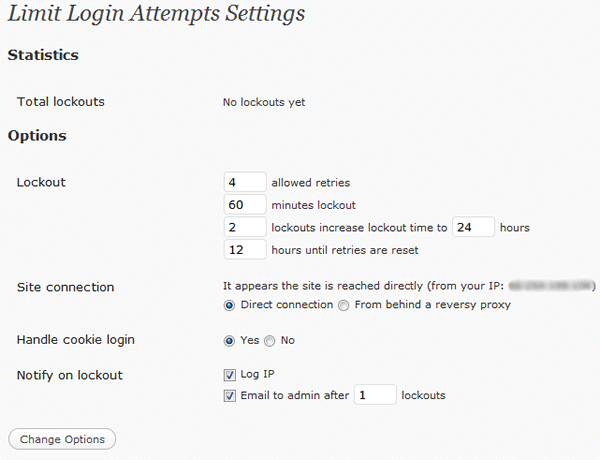Focus the email-after lockouts number field
The height and width of the screenshot is (460, 600).
coord(375,395)
